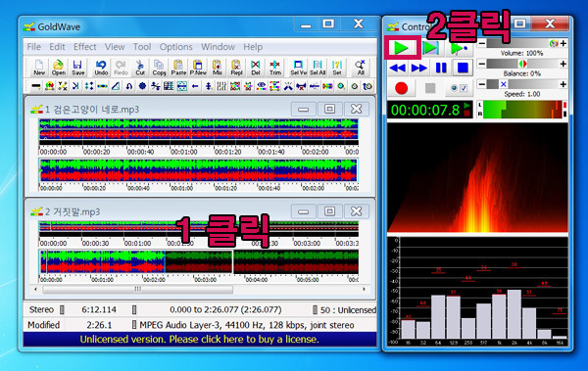
Task: Click the green Play button
Action: pyautogui.click(x=402, y=48)
